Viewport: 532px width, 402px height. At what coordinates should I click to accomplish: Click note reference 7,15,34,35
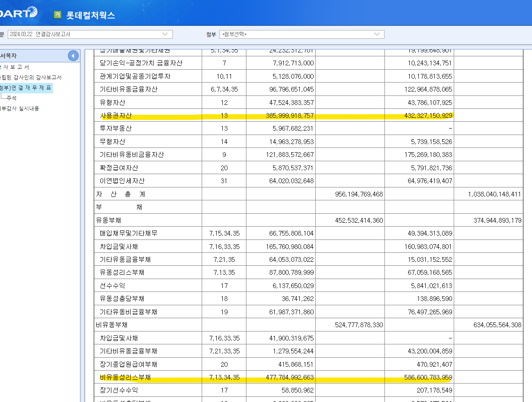pos(224,233)
